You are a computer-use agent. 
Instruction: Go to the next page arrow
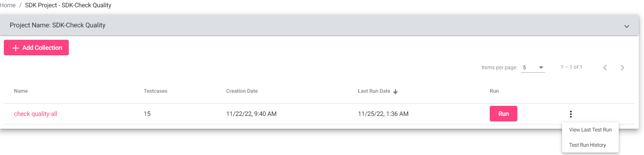(622, 68)
